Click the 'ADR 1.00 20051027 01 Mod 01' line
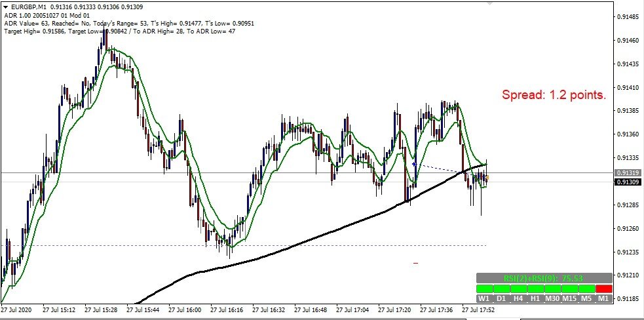644x320 pixels. click(47, 15)
